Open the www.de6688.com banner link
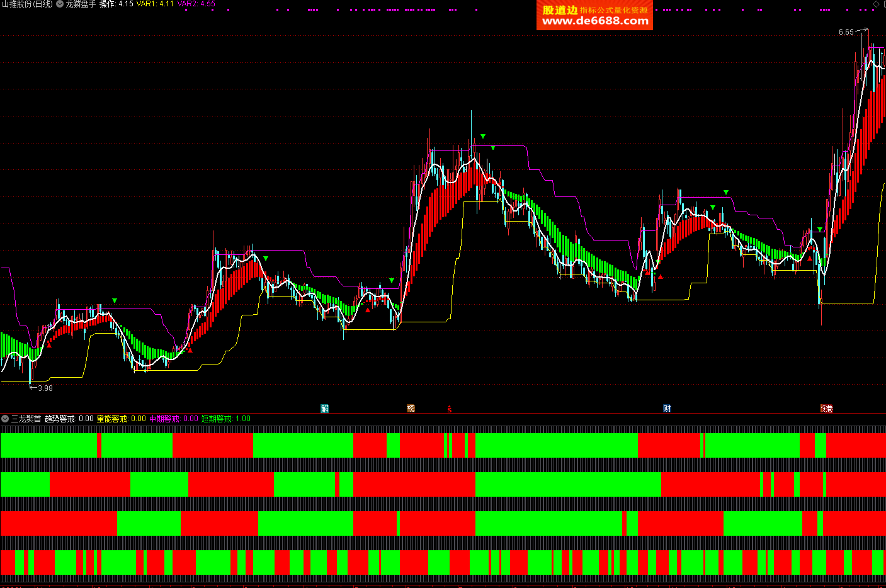Viewport: 886px width, 588px height. (594, 21)
